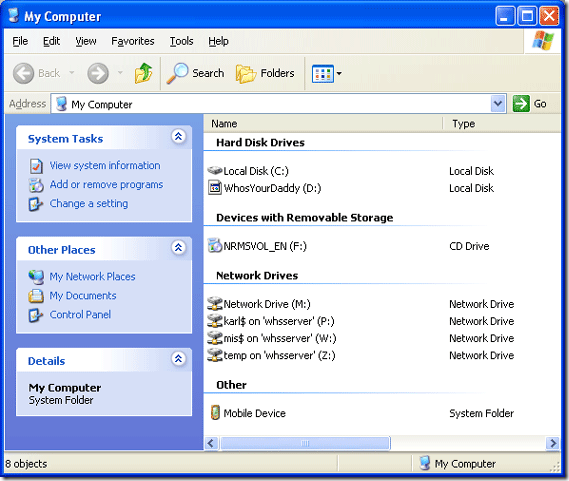Select karl$ on 'whsserver' (P:) icon

pos(215,320)
